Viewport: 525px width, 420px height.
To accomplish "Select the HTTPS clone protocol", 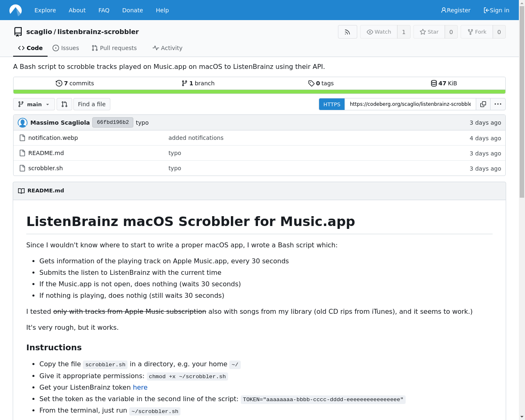I will [x=332, y=104].
